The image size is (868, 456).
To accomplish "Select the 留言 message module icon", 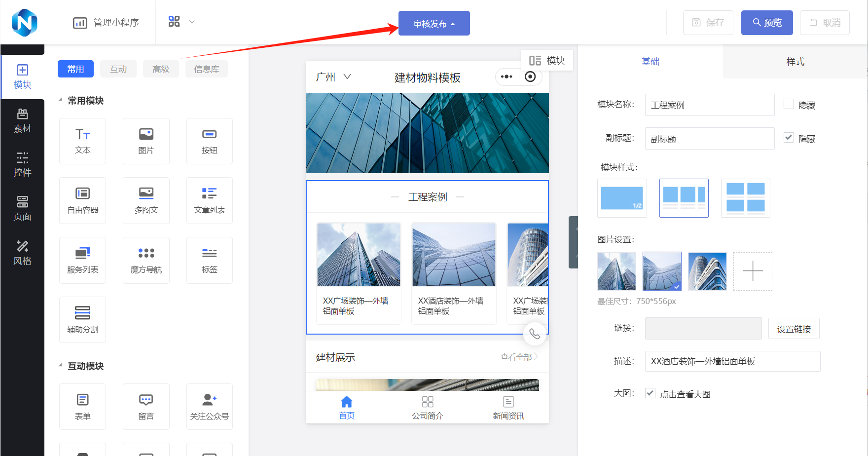I will pyautogui.click(x=146, y=407).
